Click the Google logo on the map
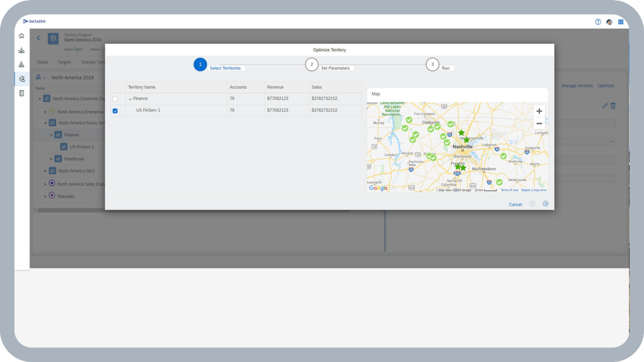Viewport: 644px width, 362px height. (x=378, y=188)
